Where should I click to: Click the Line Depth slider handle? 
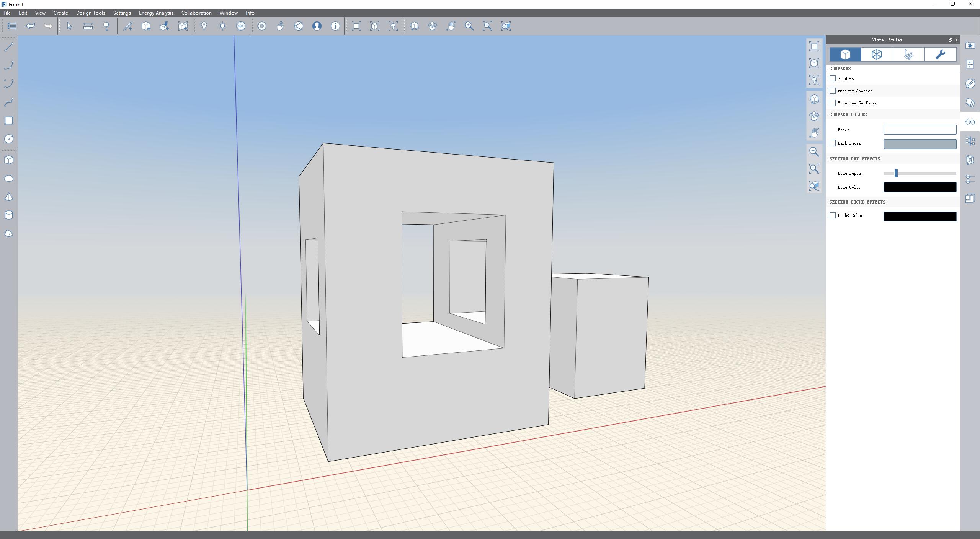point(896,173)
